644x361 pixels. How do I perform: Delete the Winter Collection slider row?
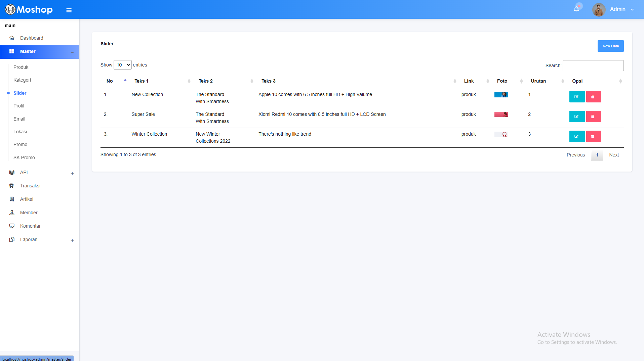(x=593, y=136)
